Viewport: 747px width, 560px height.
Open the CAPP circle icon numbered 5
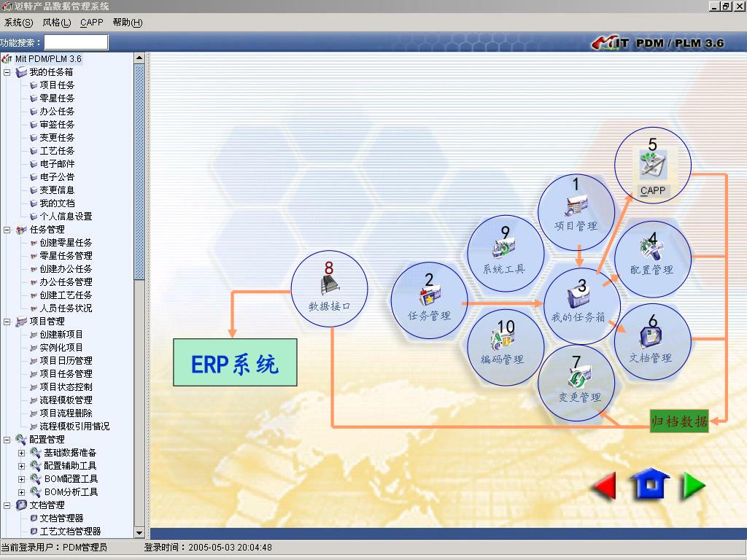(x=653, y=166)
